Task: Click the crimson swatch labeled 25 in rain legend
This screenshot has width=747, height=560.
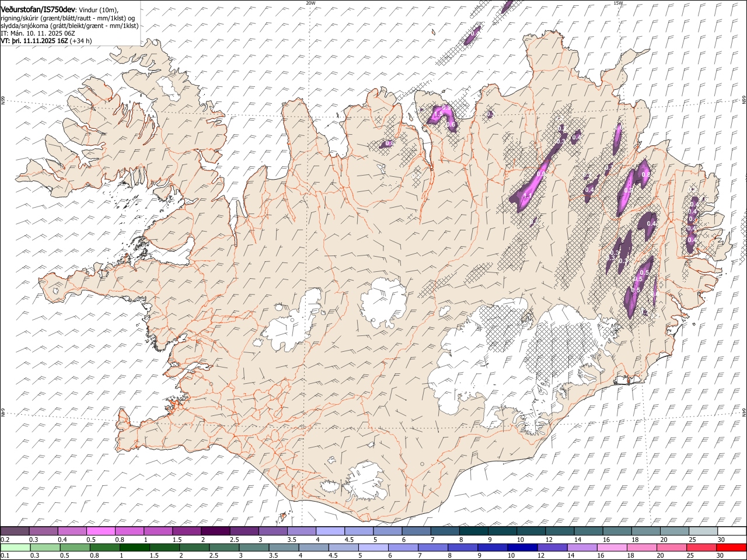Action: click(702, 547)
